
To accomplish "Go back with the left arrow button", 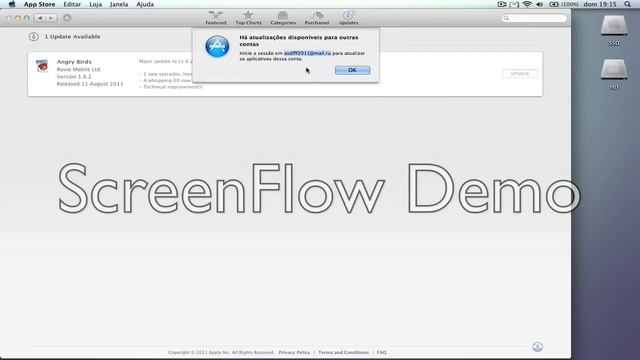I will tap(40, 18).
